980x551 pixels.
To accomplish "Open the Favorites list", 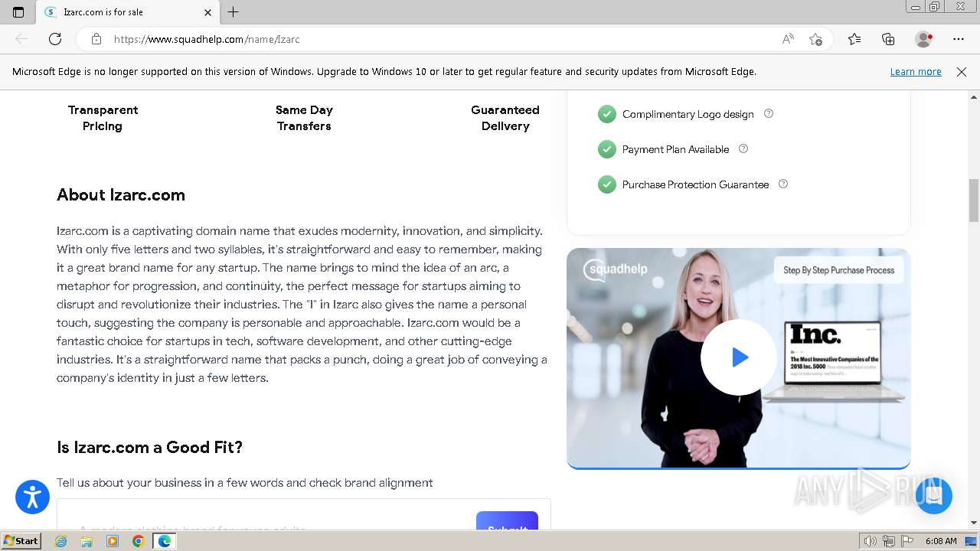I will pyautogui.click(x=854, y=39).
